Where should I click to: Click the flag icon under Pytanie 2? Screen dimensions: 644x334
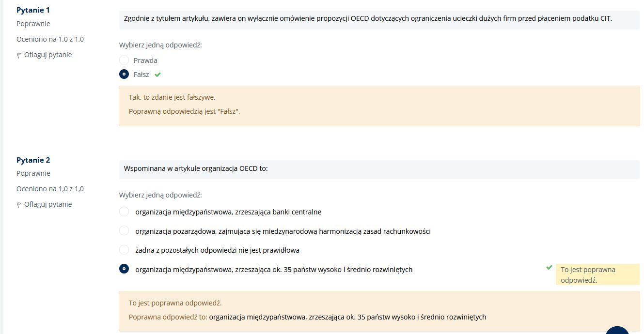point(19,205)
